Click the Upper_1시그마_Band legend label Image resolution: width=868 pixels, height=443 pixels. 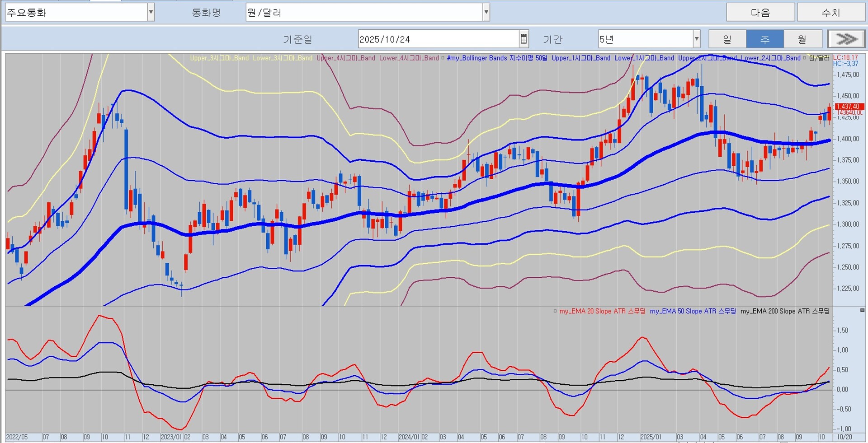[x=581, y=58]
